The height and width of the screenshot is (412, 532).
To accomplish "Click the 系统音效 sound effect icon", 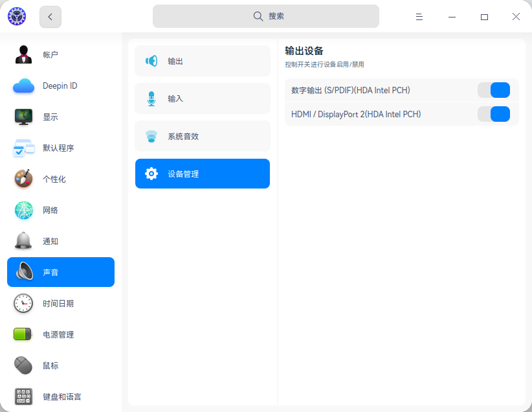I will (x=151, y=136).
